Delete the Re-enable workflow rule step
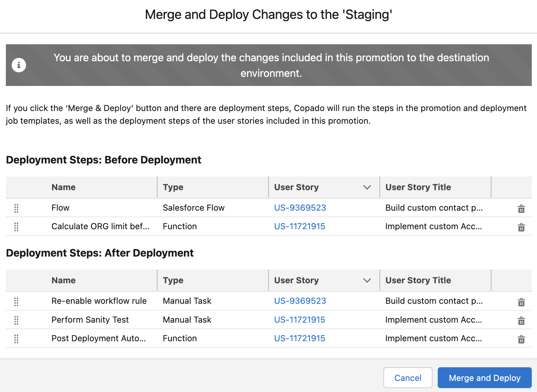The height and width of the screenshot is (392, 537). point(521,302)
